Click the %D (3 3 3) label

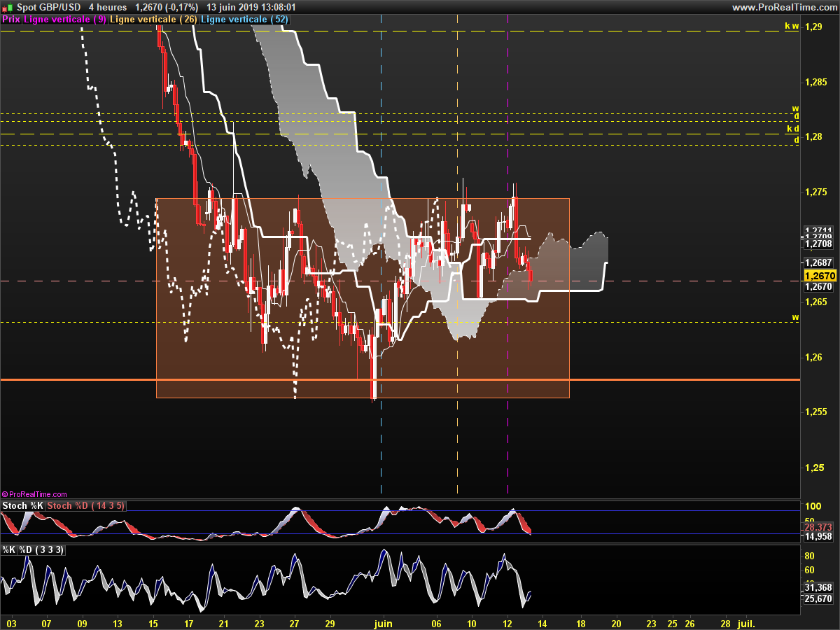click(x=42, y=550)
